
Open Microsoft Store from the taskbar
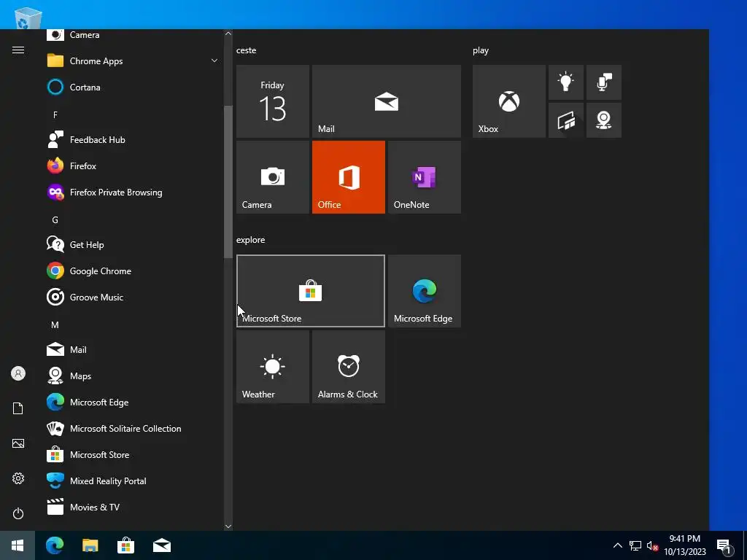125,545
